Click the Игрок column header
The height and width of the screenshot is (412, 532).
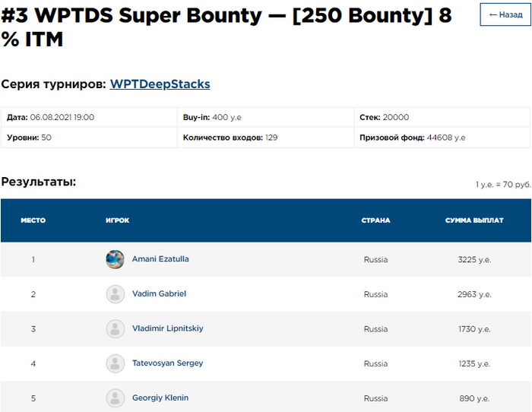click(x=117, y=220)
